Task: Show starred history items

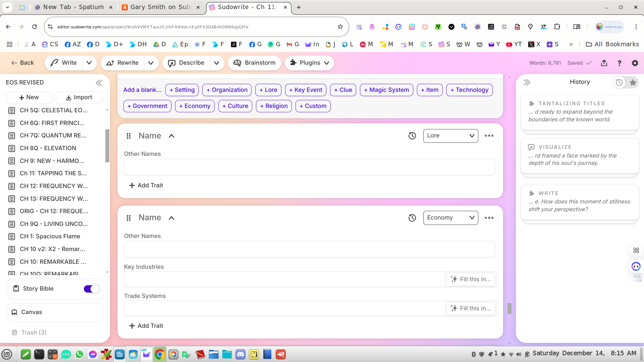Action: (633, 82)
